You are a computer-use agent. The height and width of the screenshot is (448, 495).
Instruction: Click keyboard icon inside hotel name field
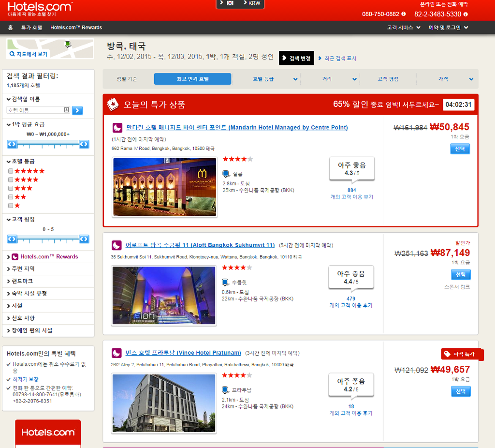point(67,110)
